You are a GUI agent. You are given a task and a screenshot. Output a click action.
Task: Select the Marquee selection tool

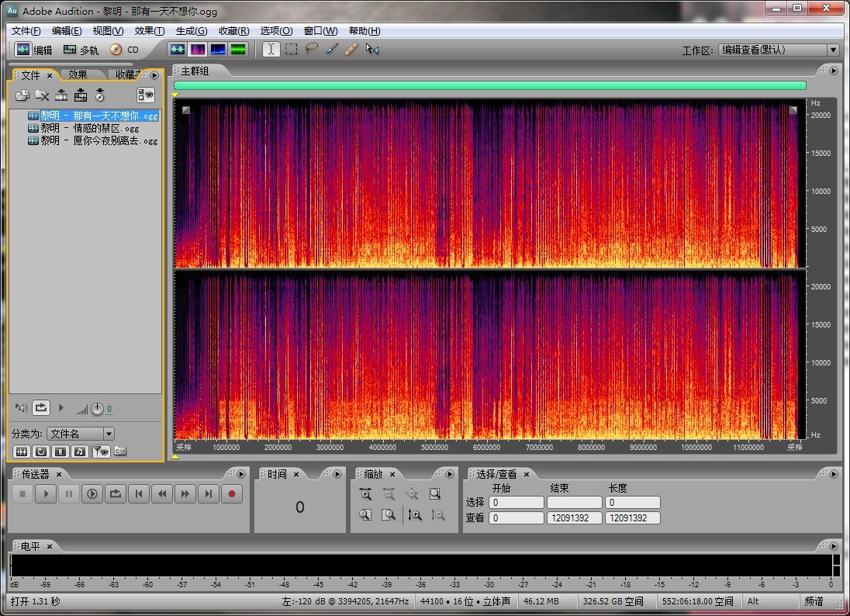click(291, 50)
